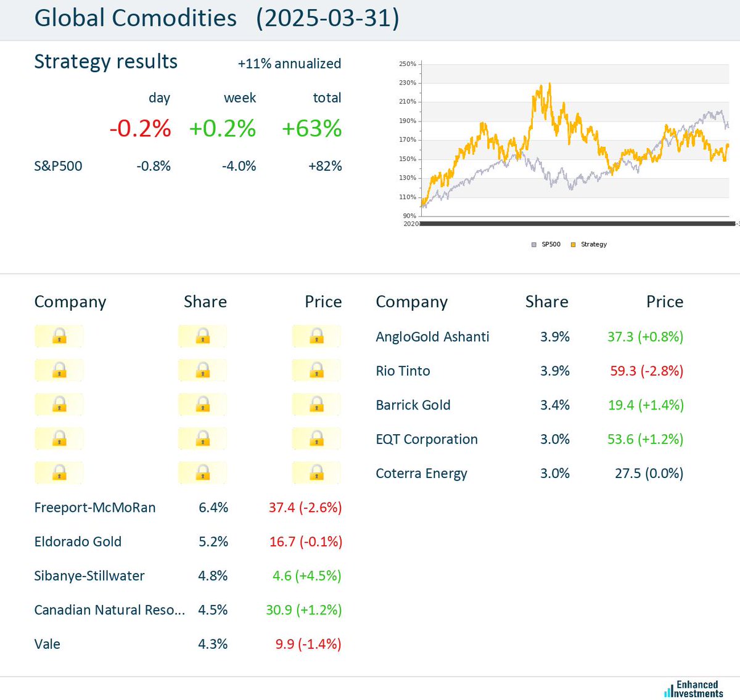Click the S&P500 total value '+82%'
The width and height of the screenshot is (740, 700).
[325, 166]
